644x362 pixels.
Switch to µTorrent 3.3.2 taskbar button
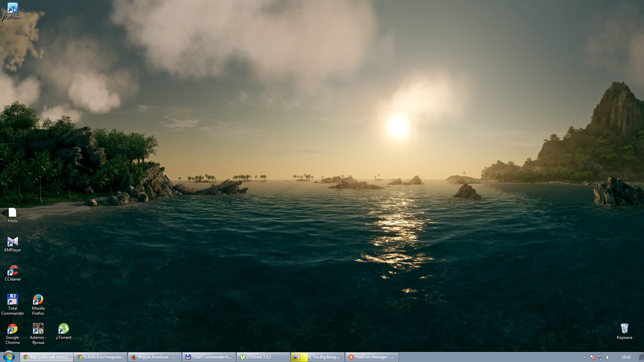coord(263,357)
